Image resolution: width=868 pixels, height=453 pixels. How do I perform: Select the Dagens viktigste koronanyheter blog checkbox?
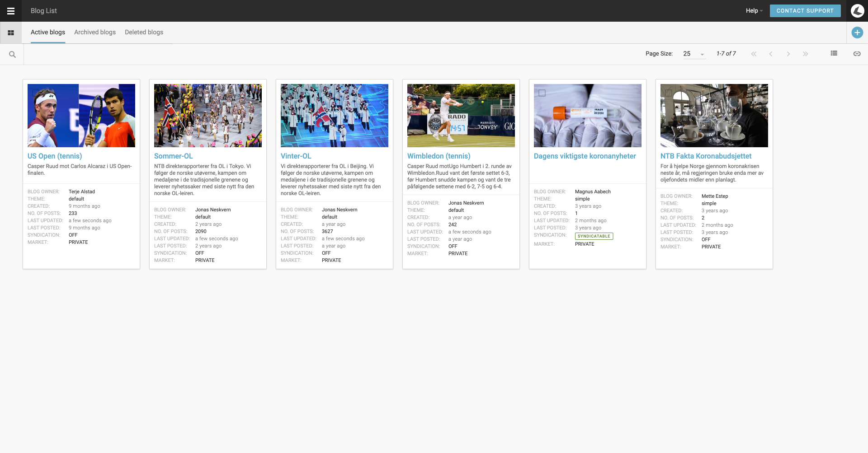click(542, 93)
